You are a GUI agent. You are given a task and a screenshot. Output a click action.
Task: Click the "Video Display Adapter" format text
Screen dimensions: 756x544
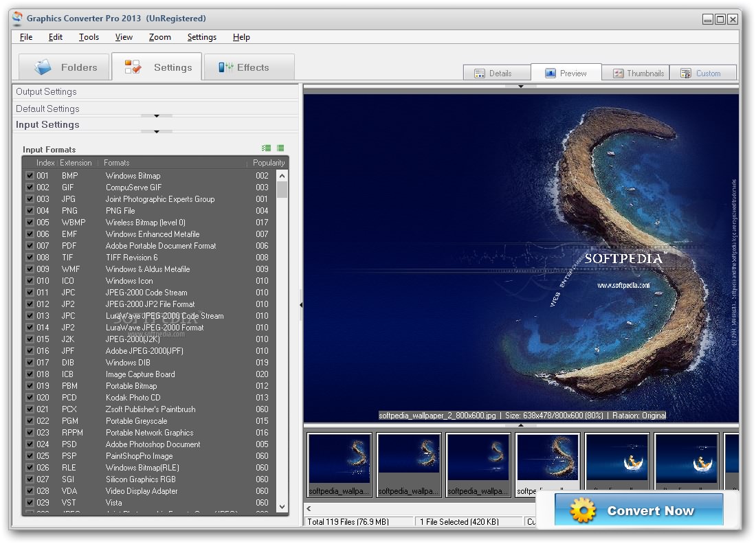(x=142, y=491)
